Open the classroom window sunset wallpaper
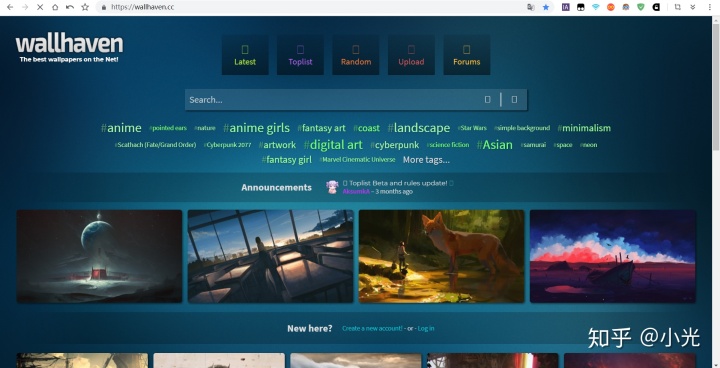Image resolution: width=720 pixels, height=368 pixels. point(270,256)
